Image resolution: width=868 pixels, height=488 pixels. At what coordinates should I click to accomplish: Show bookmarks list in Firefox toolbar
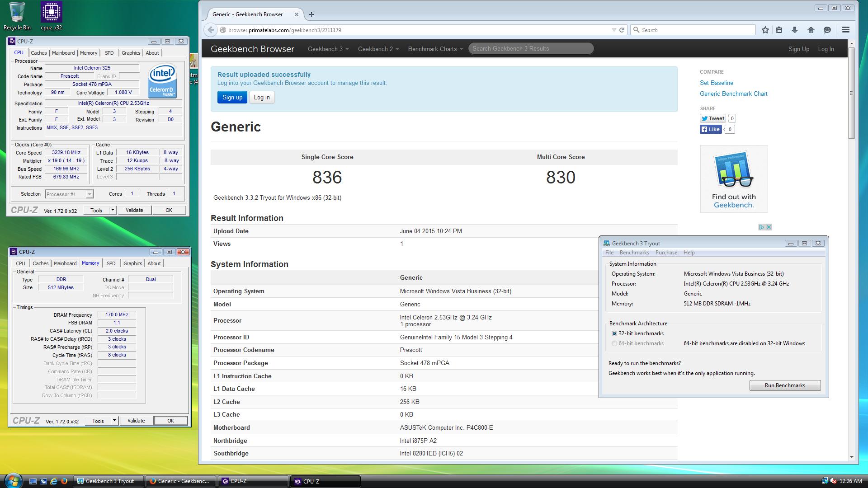(x=779, y=30)
